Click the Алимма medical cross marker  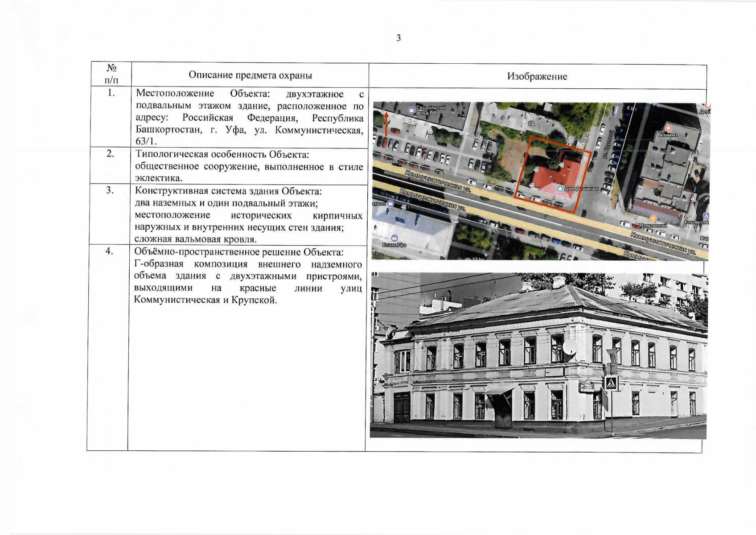click(x=668, y=128)
